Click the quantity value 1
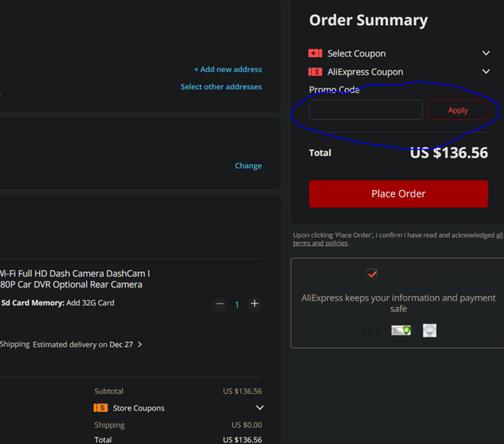The image size is (504, 444). pyautogui.click(x=237, y=304)
